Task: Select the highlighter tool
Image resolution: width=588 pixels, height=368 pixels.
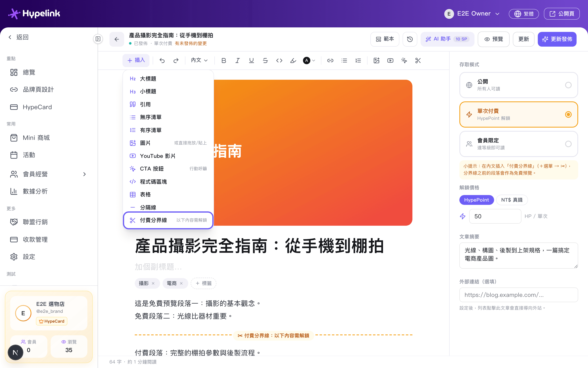Action: click(x=293, y=60)
